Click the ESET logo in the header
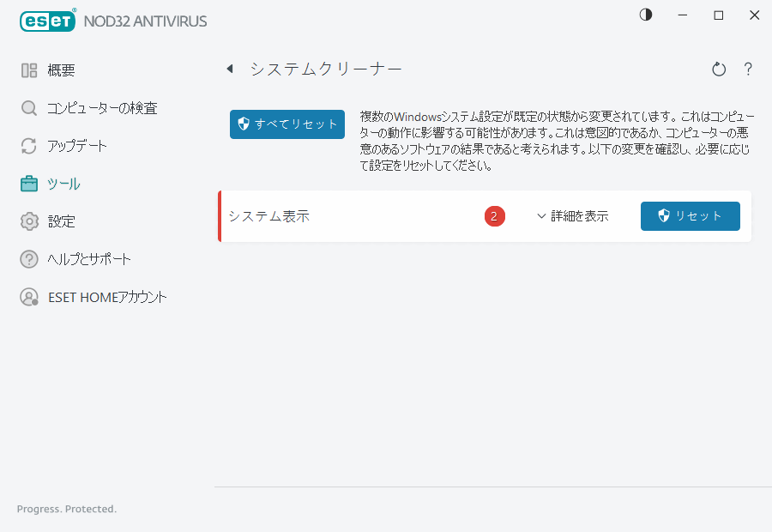This screenshot has width=772, height=532. click(47, 21)
